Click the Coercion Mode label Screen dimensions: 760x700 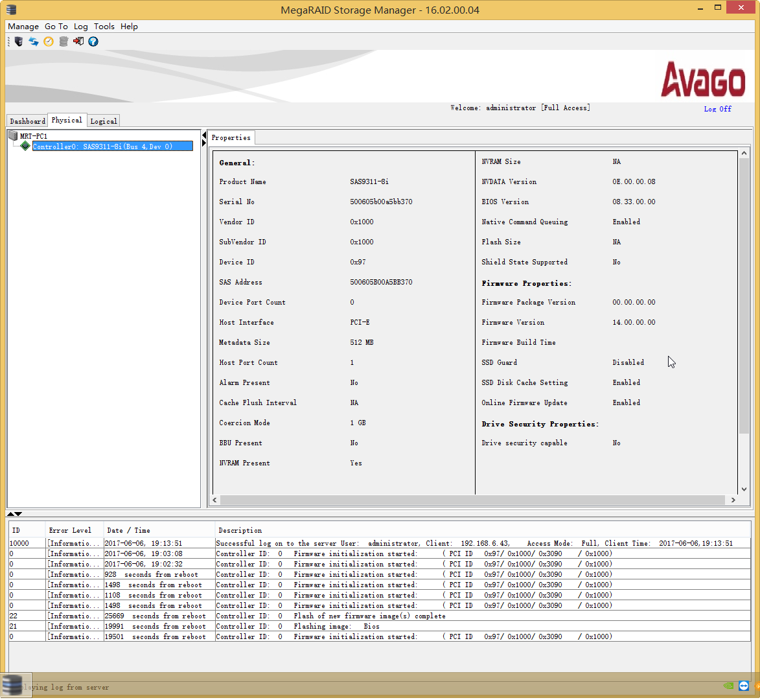244,423
